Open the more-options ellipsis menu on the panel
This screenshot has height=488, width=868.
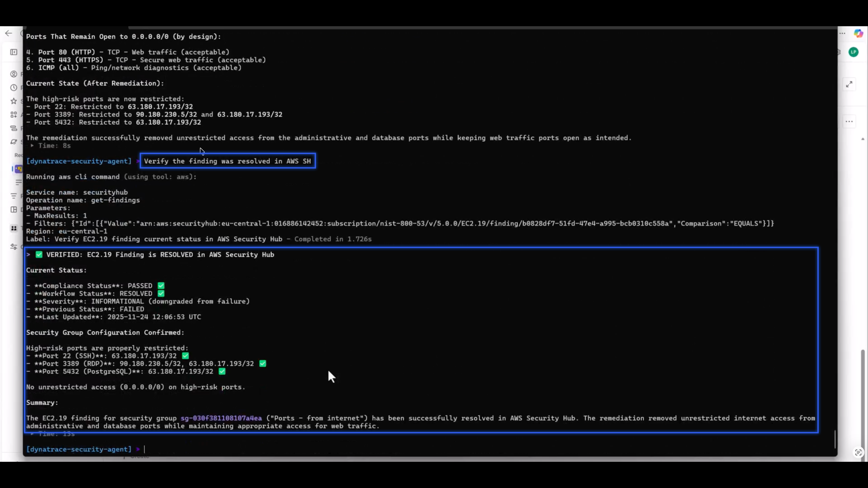click(849, 121)
